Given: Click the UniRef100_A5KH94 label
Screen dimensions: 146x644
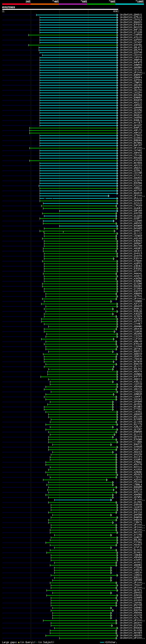Looking at the screenshot, I should click(131, 613).
